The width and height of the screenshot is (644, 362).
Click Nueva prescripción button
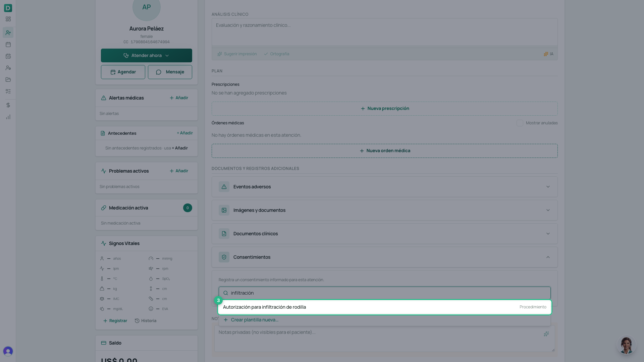[x=384, y=109]
